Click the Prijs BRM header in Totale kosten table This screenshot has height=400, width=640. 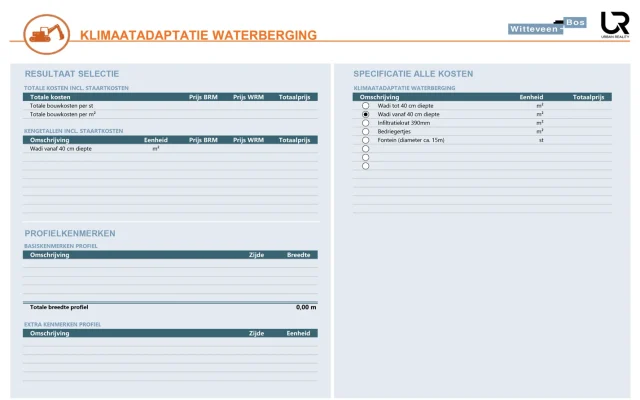click(x=203, y=97)
